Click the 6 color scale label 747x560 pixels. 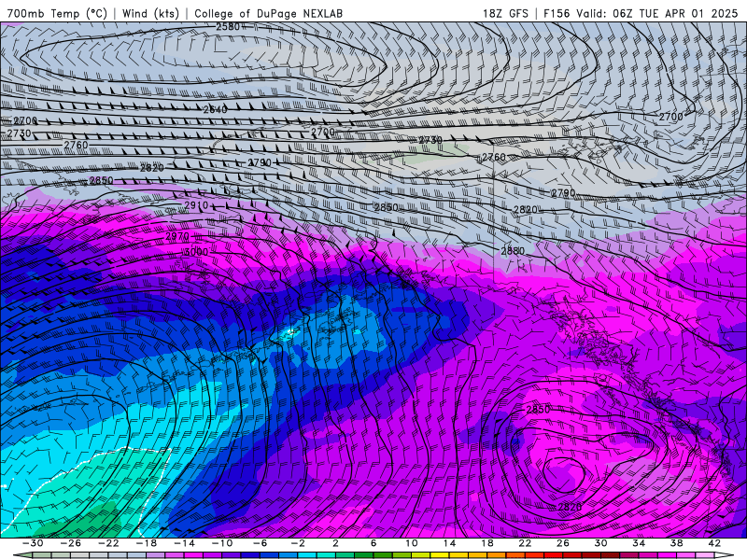tap(373, 543)
